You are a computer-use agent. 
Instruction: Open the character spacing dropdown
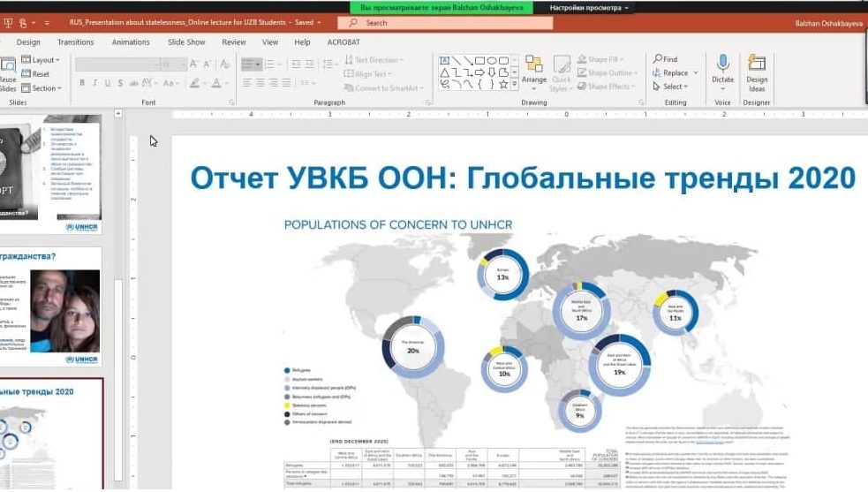point(149,83)
